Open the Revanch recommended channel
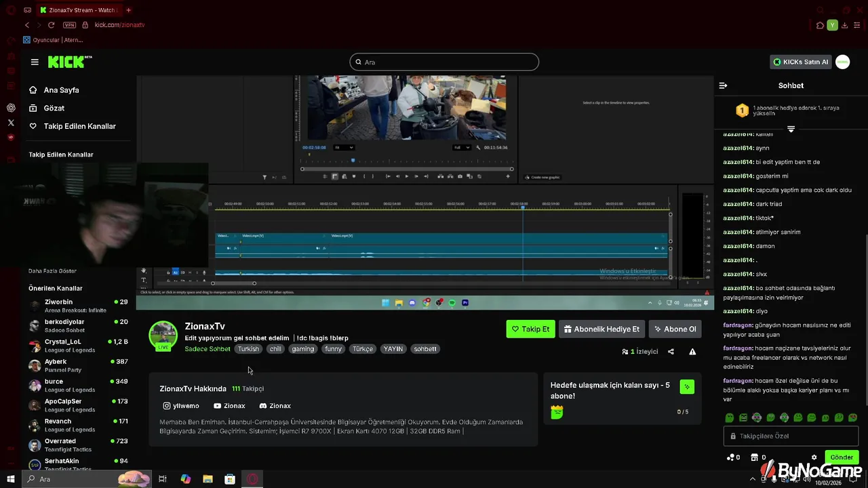The width and height of the screenshot is (868, 488). click(79, 425)
